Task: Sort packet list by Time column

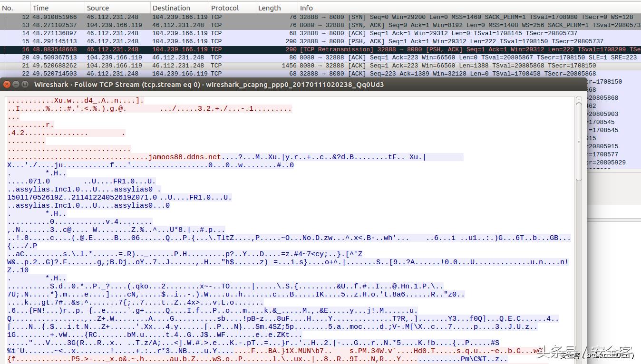Action: (58, 8)
